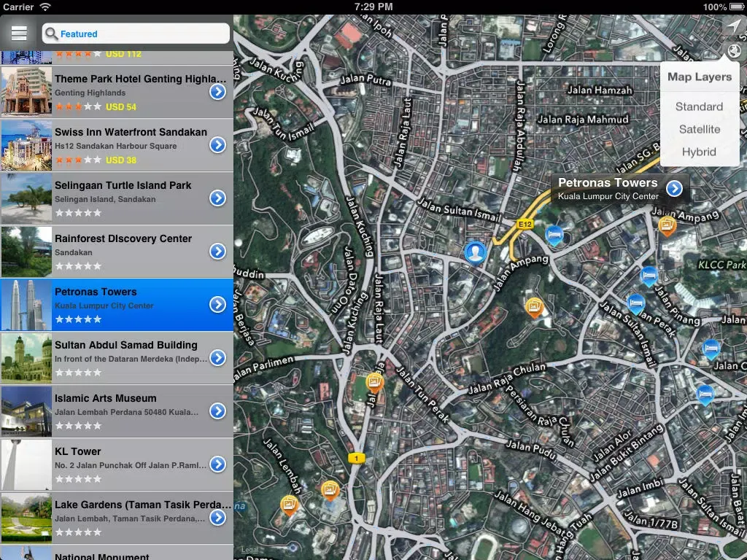Screen dimensions: 747x560
Task: Click Selingaan Turtle Island Park title
Action: click(123, 185)
